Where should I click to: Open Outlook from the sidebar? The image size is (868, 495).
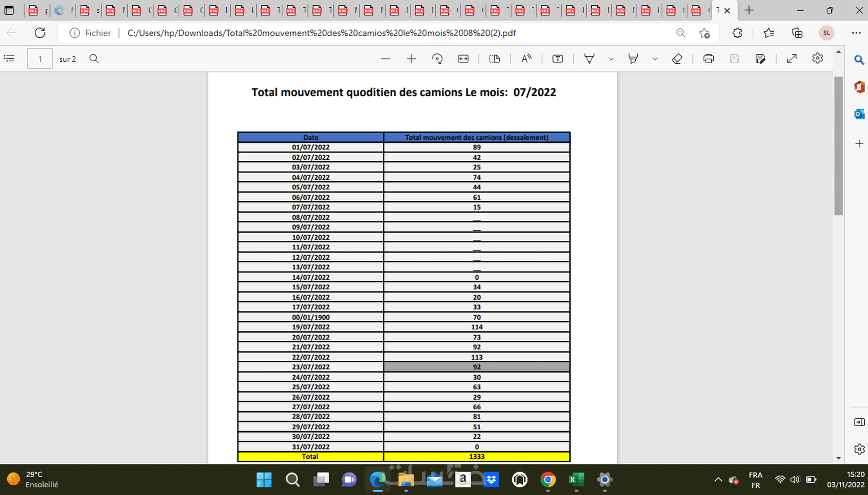click(x=859, y=114)
